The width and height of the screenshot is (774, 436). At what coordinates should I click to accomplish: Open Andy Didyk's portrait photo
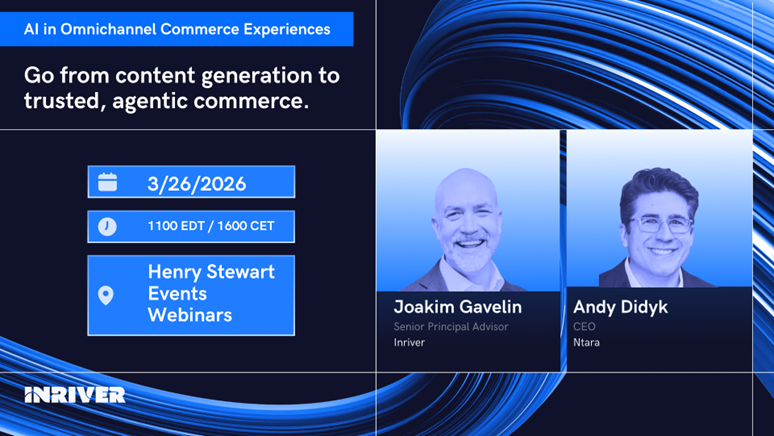[659, 208]
